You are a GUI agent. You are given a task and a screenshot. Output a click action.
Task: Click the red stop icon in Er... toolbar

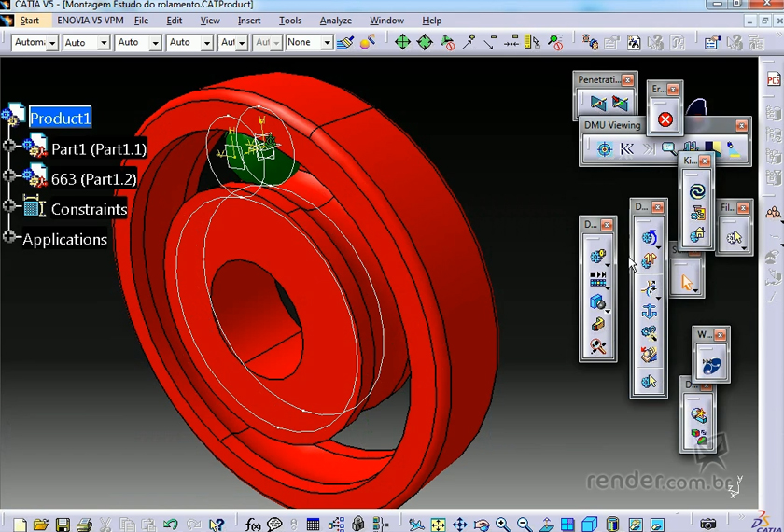point(665,119)
